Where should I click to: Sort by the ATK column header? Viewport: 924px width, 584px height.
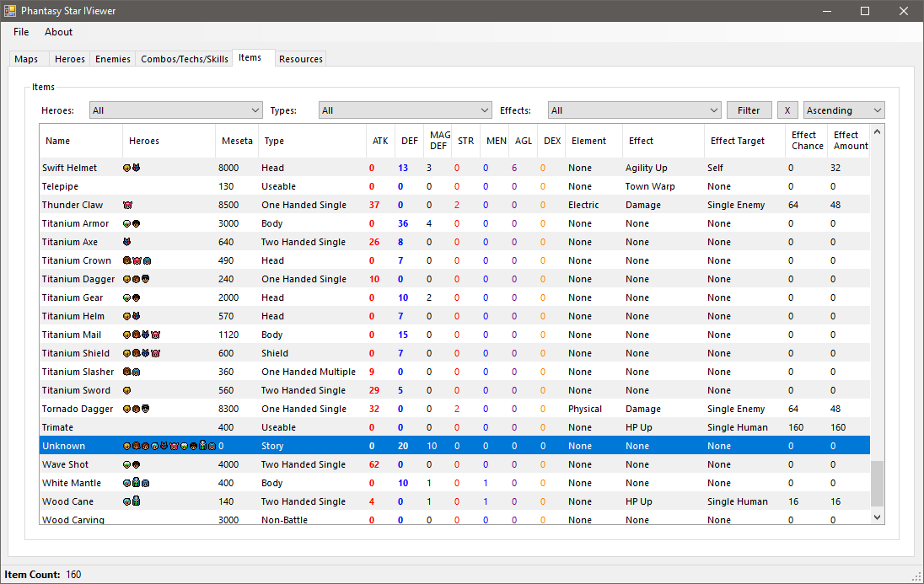pyautogui.click(x=381, y=141)
